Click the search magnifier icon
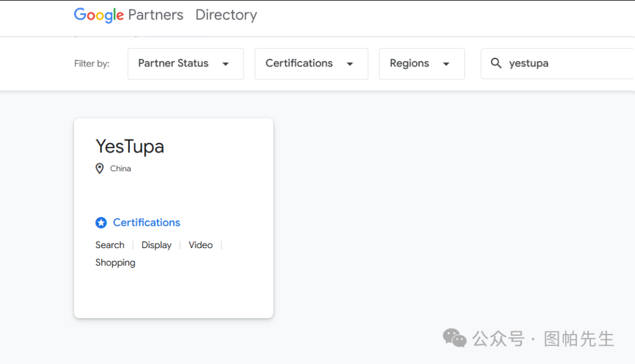The image size is (635, 364). coord(496,63)
